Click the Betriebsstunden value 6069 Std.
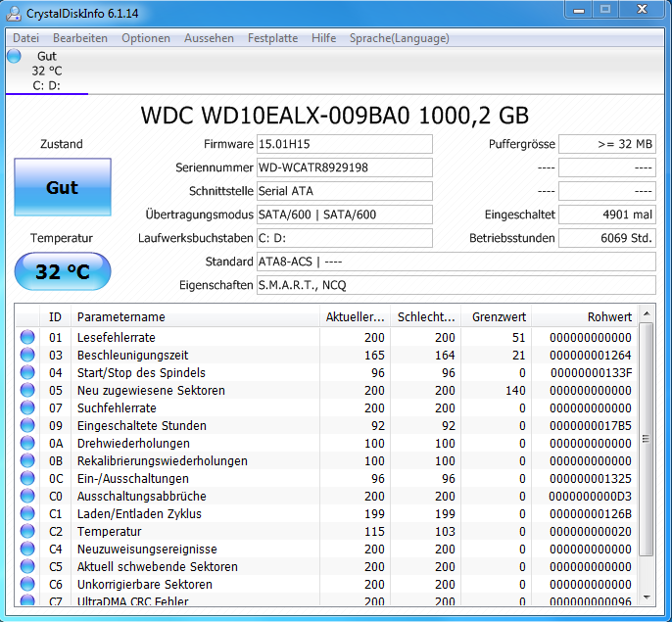This screenshot has height=622, width=672. [607, 238]
